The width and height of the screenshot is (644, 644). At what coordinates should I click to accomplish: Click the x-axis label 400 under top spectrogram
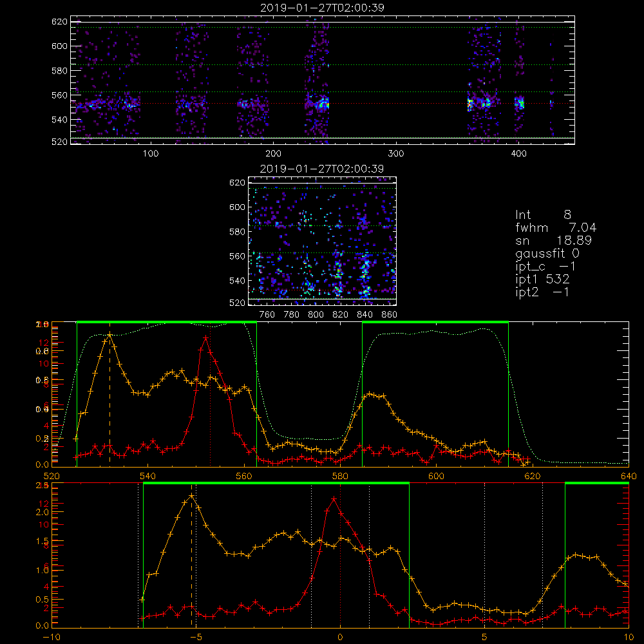tap(518, 154)
